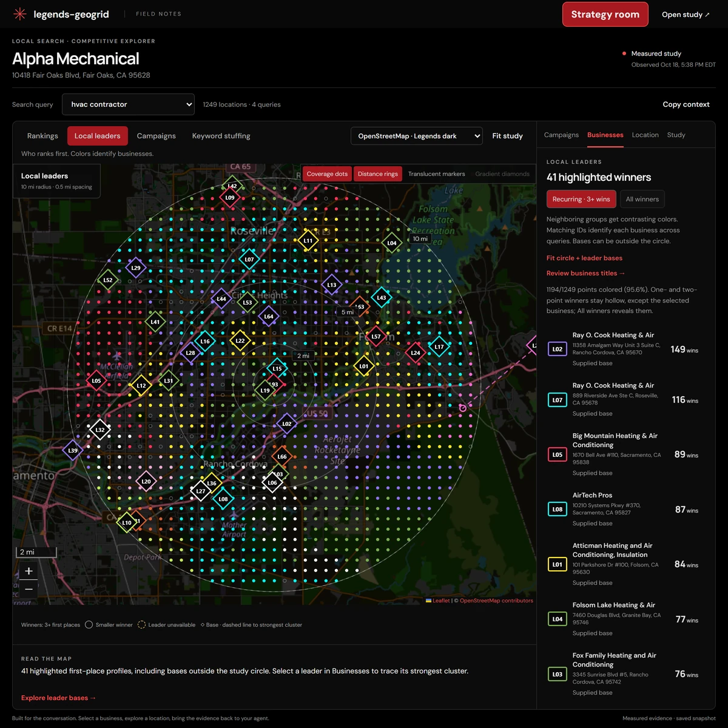Screen dimensions: 728x728
Task: Click the Fit study button
Action: [507, 136]
